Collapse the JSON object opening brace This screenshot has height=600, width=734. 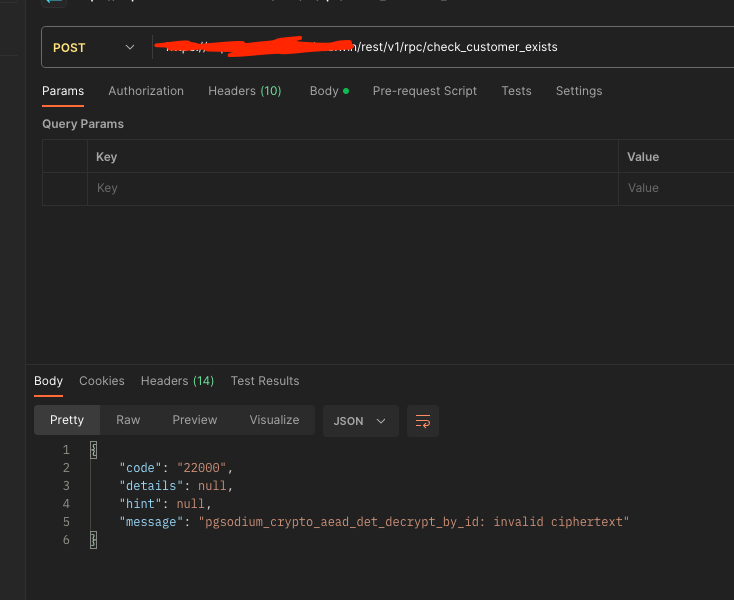pyautogui.click(x=94, y=450)
